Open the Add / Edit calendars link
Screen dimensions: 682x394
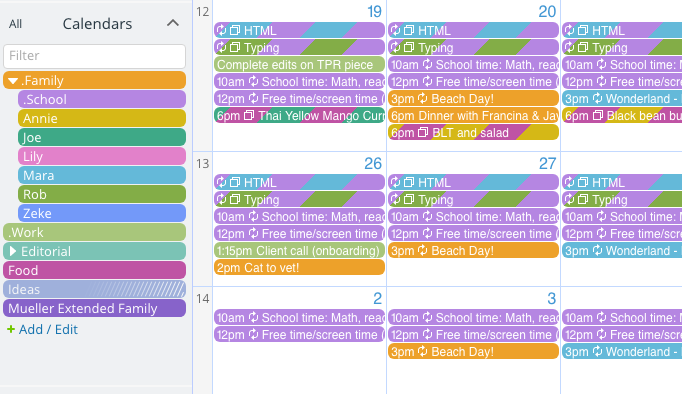[48, 330]
